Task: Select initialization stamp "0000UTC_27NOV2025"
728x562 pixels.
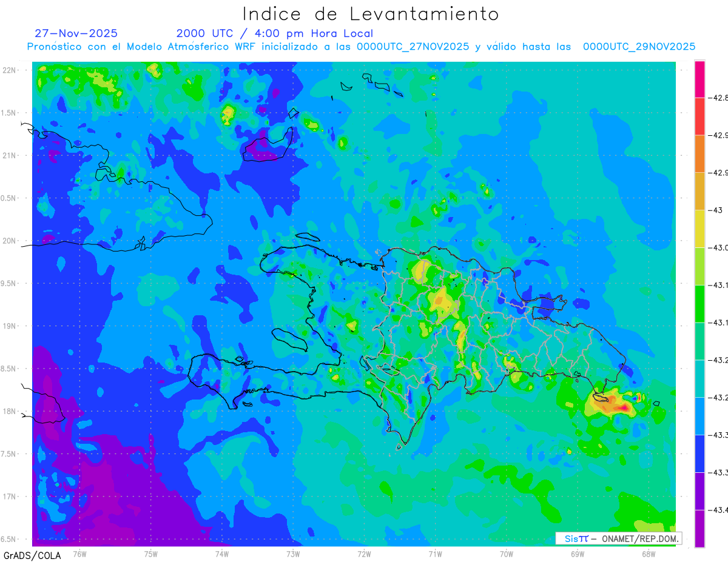Action: (413, 47)
